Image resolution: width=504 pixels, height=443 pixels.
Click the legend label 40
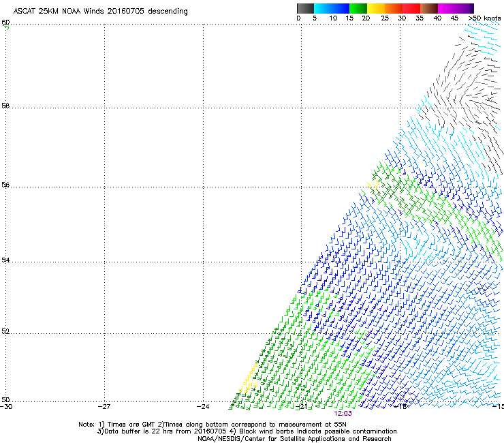[437, 18]
